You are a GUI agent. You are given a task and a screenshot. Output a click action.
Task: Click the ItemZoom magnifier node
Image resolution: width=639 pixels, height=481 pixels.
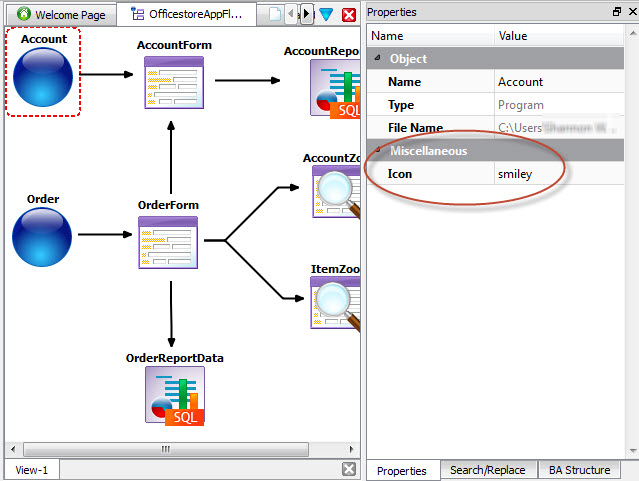coord(336,302)
